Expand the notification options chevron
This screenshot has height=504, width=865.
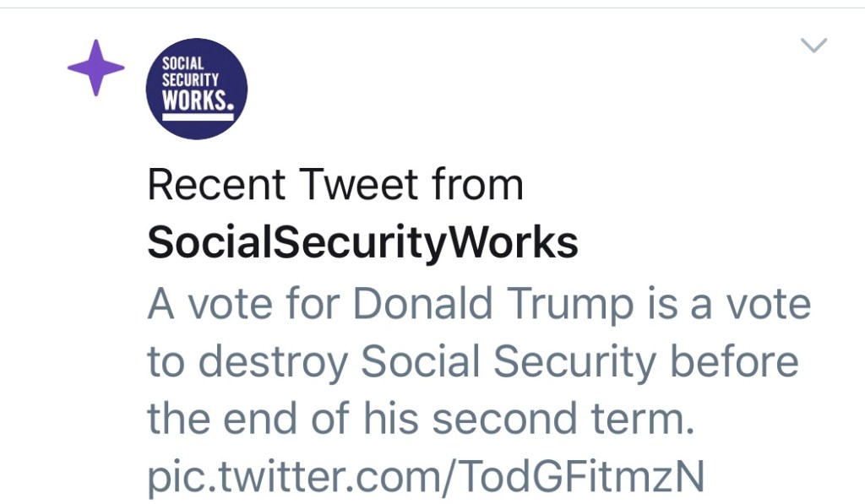click(813, 46)
